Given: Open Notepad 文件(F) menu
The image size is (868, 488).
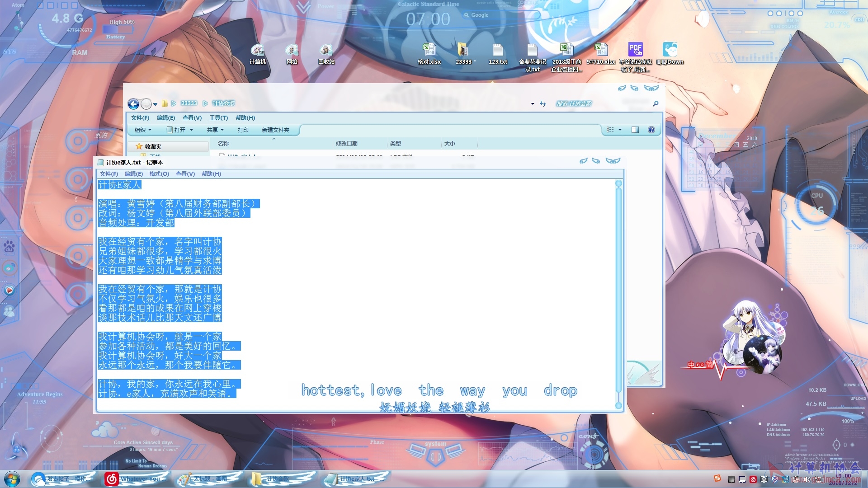Looking at the screenshot, I should (x=109, y=174).
